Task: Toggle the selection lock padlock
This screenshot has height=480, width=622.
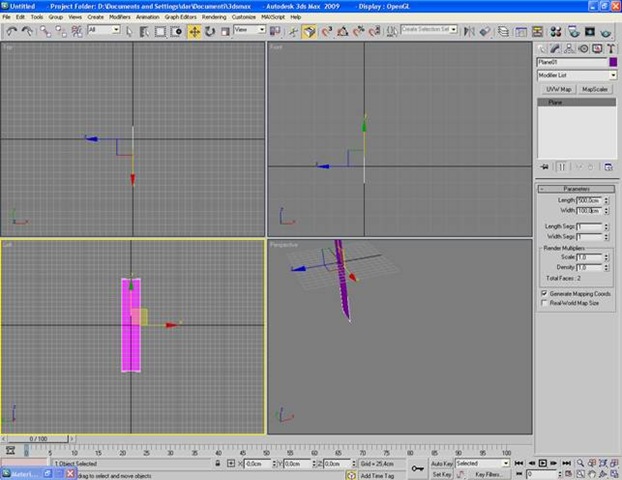Action: coord(218,463)
